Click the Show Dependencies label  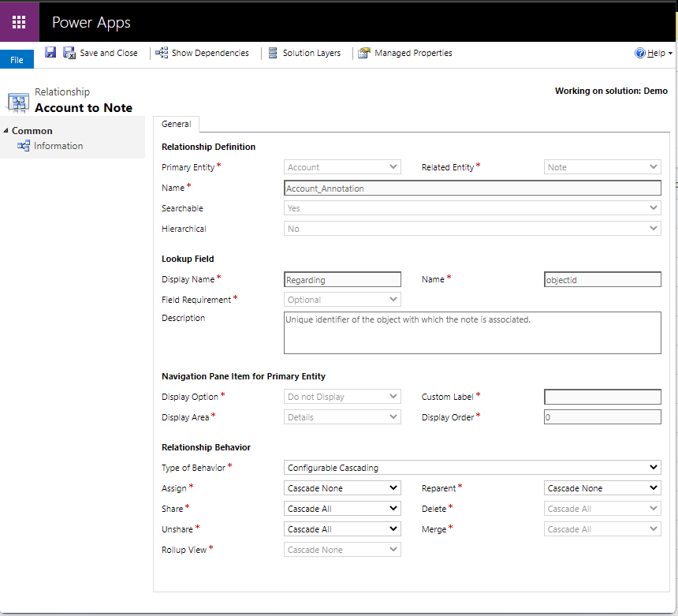pyautogui.click(x=210, y=53)
